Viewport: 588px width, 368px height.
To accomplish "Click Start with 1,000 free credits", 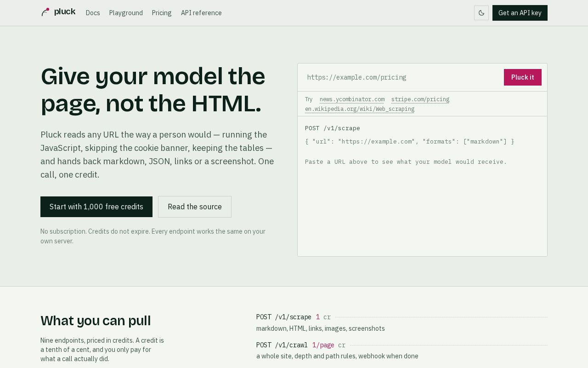I will coord(96,207).
